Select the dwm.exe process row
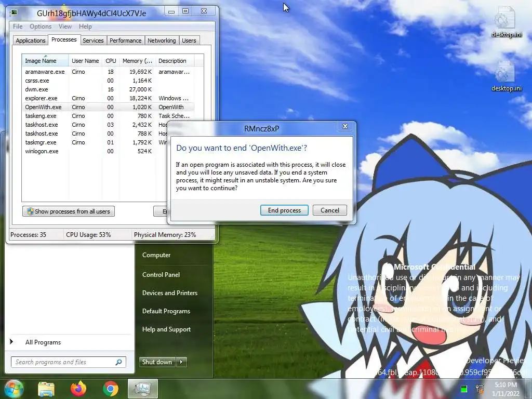Image resolution: width=532 pixels, height=399 pixels. pyautogui.click(x=108, y=89)
